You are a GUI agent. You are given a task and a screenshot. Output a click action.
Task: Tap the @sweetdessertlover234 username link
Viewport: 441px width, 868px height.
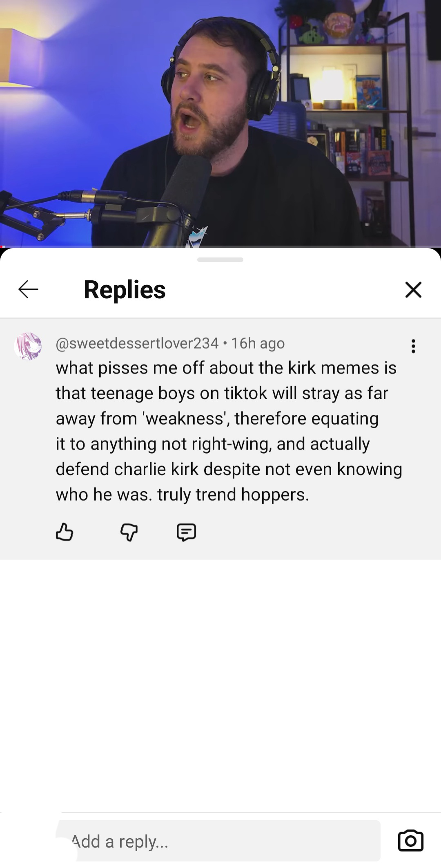137,343
